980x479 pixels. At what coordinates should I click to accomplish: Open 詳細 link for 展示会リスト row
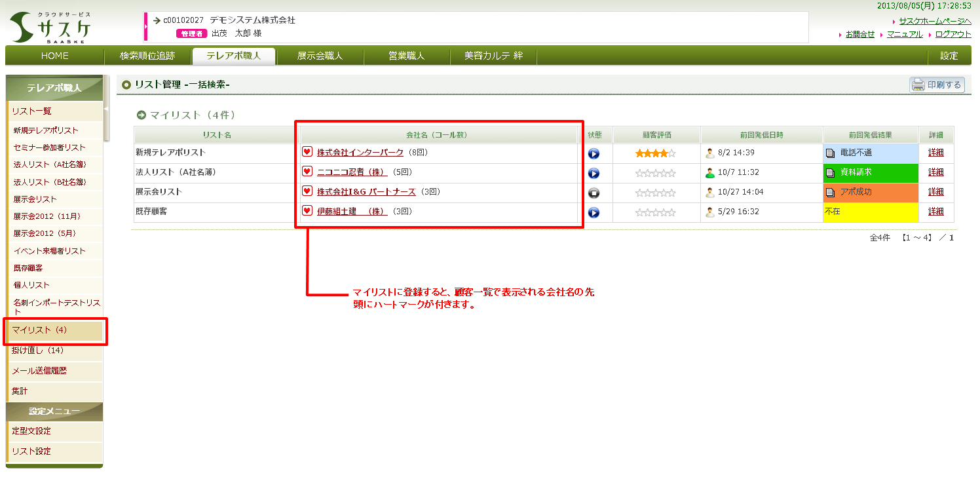[x=936, y=192]
